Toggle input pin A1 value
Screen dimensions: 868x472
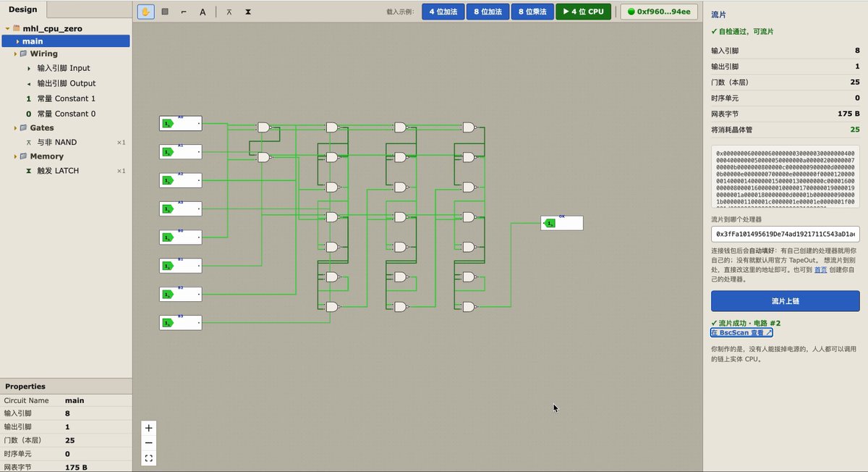167,152
